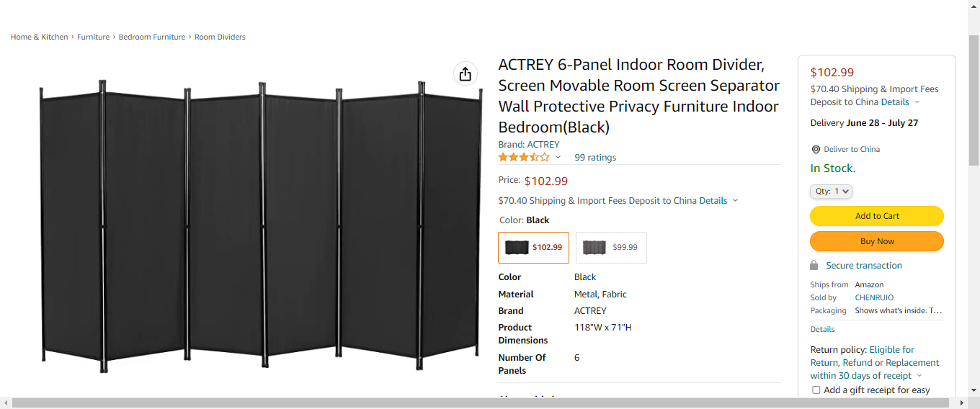Click the Buy Now button

click(x=876, y=241)
